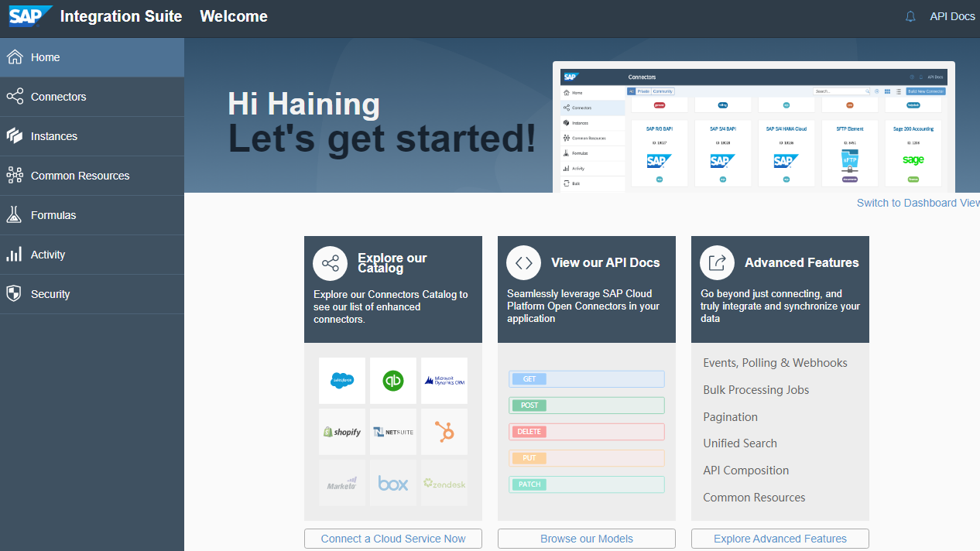Click the Pagination feature text
The image size is (980, 551).
pos(730,417)
